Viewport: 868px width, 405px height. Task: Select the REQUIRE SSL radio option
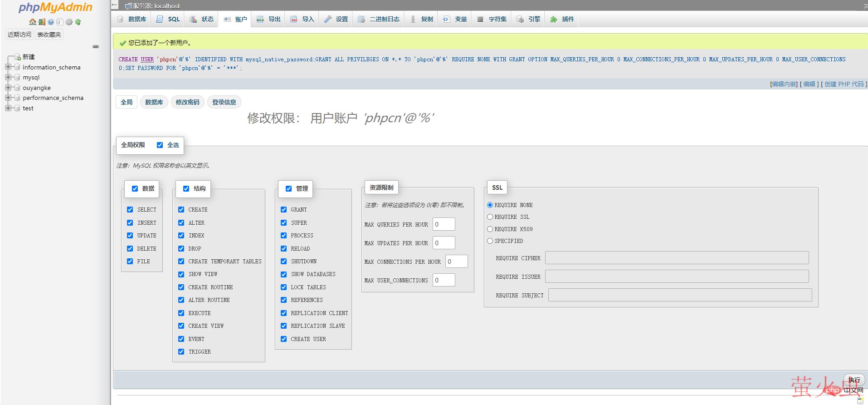[x=490, y=217]
